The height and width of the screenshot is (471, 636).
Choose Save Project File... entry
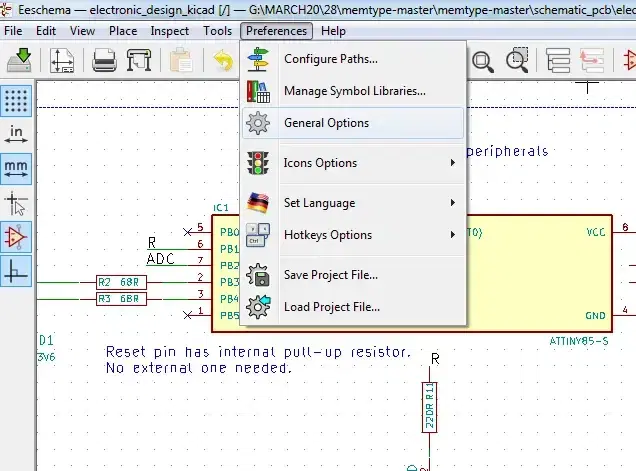click(353, 275)
